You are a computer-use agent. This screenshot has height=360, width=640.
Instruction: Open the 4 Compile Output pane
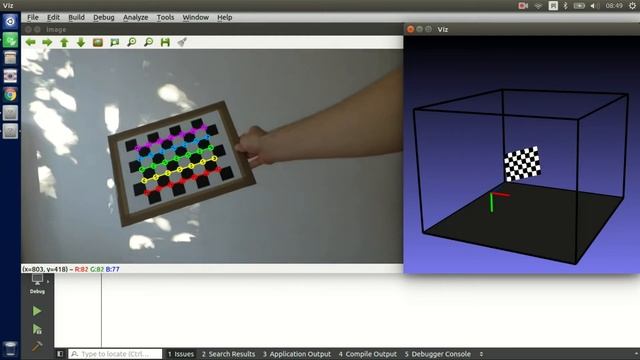tap(367, 354)
